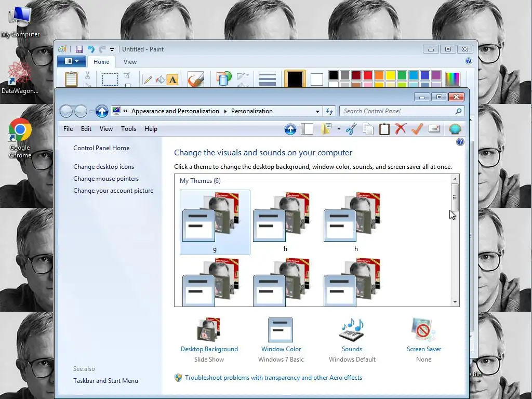Select the Fill with color bucket tool
Screen dimensions: 532x399
[x=160, y=79]
